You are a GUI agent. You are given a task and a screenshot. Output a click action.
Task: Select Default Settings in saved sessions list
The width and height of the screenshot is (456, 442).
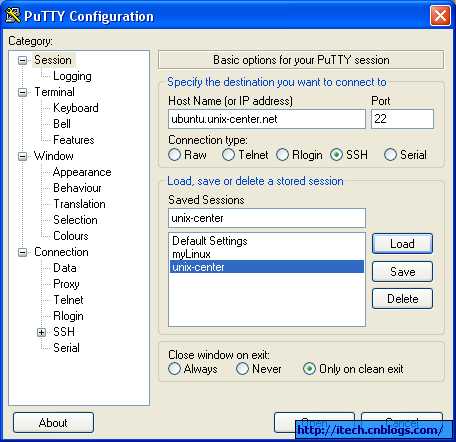pyautogui.click(x=267, y=241)
